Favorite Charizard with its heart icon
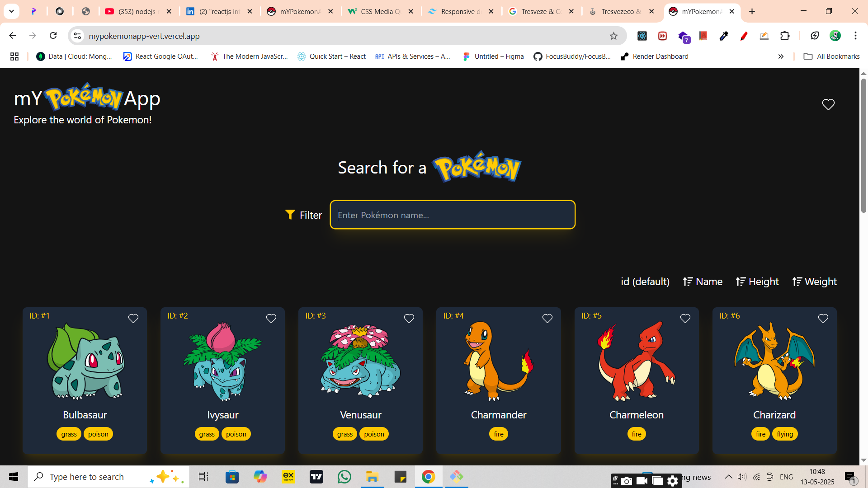The height and width of the screenshot is (488, 868). (x=823, y=319)
